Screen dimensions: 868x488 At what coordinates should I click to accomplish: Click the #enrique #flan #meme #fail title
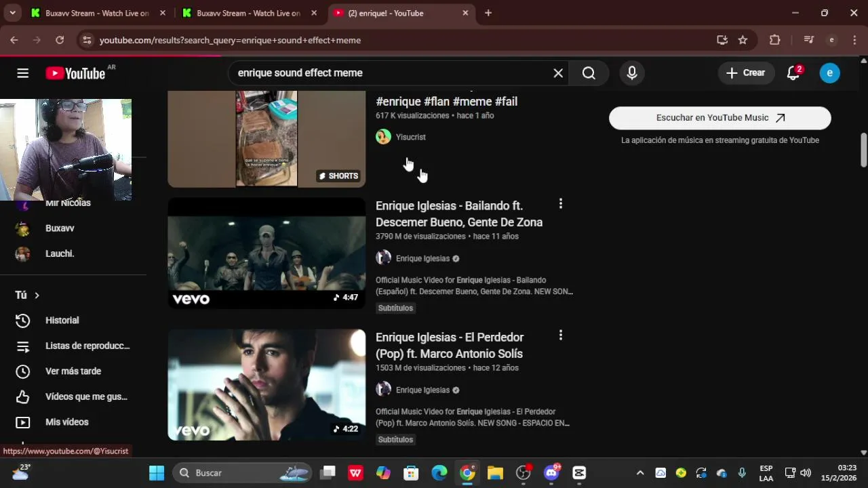[x=446, y=102]
